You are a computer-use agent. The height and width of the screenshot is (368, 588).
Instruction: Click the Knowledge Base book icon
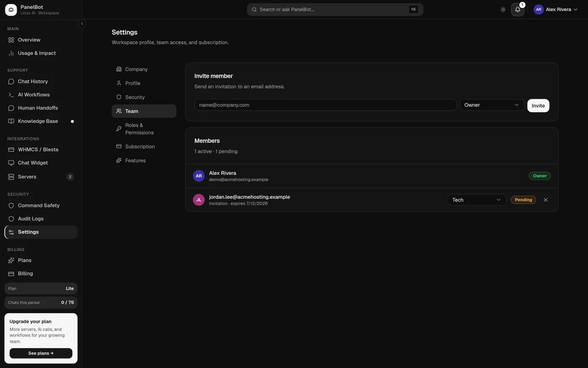[x=11, y=121]
